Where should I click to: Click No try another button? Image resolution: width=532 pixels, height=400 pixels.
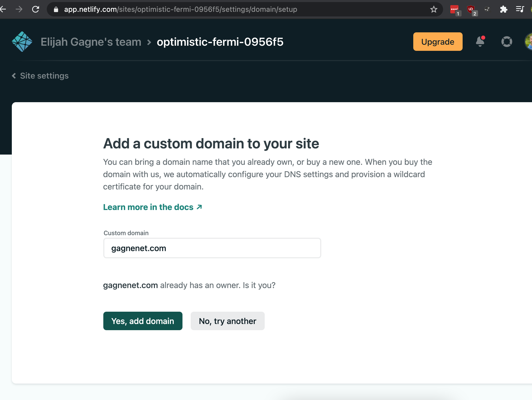click(x=227, y=321)
